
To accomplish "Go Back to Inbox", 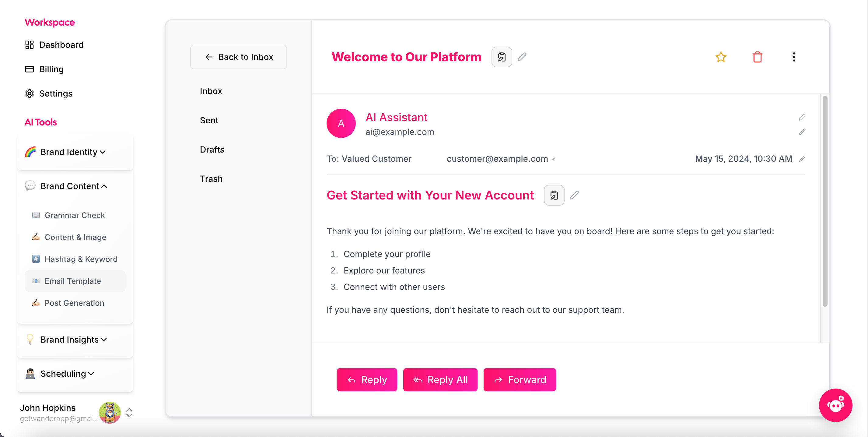I will point(239,57).
